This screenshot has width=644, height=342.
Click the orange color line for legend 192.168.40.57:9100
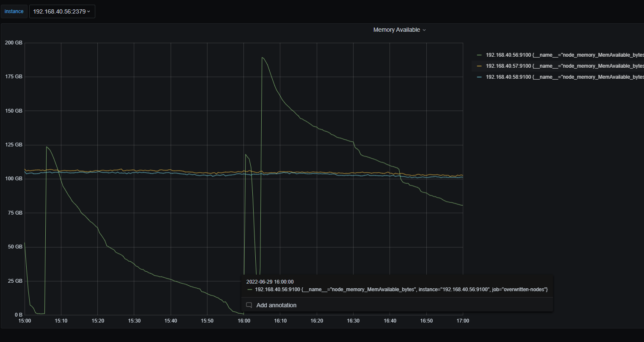[x=479, y=66]
